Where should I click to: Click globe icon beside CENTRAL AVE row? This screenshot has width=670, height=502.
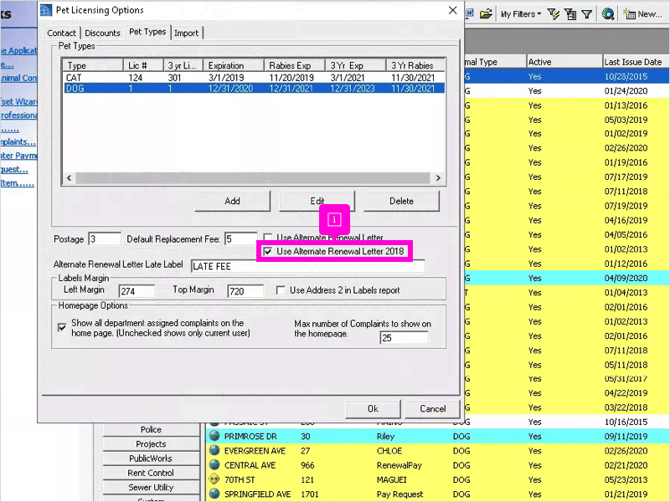coord(215,465)
